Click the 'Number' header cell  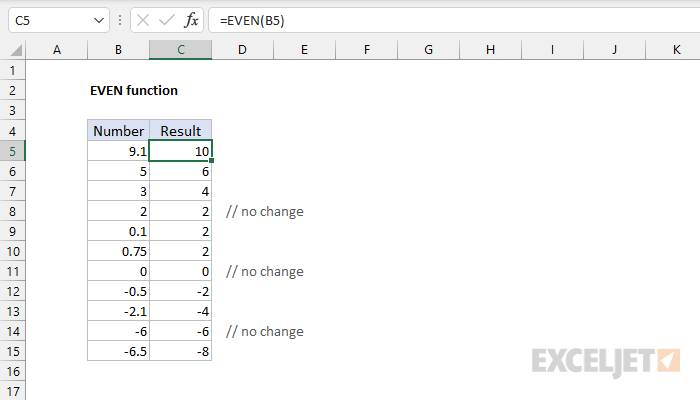click(x=118, y=131)
